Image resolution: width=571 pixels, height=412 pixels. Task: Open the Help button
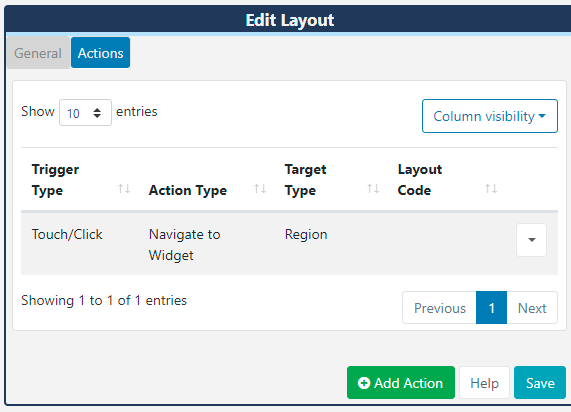point(484,383)
